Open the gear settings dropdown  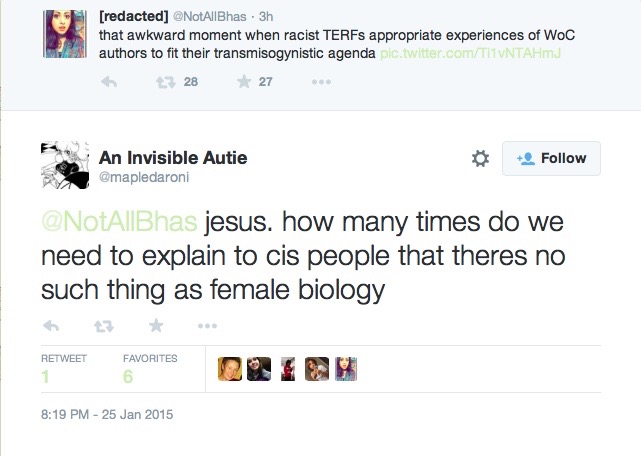click(480, 159)
